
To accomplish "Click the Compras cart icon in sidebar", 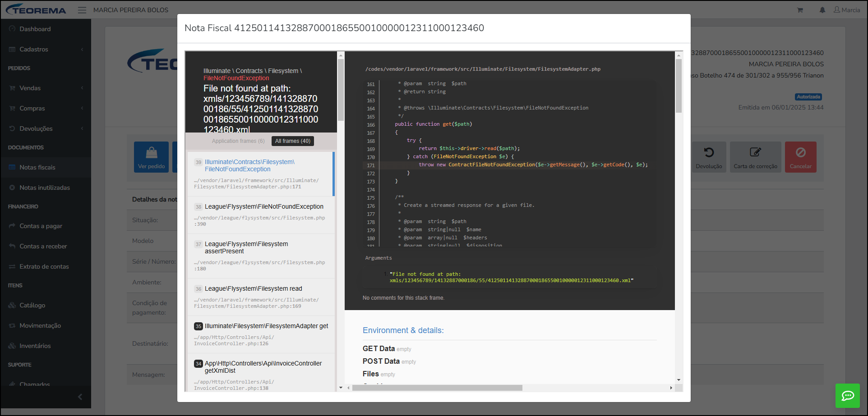I will click(12, 108).
